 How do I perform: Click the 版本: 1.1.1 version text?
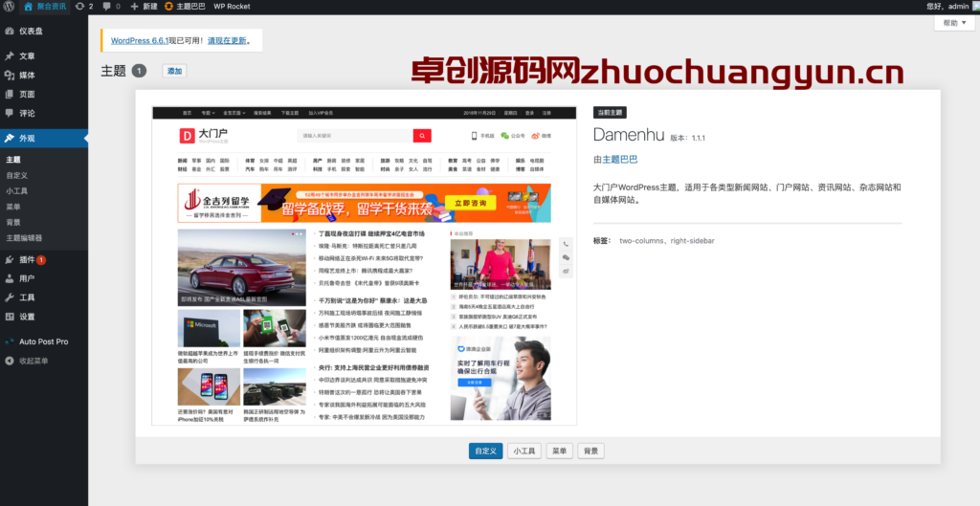pos(687,138)
